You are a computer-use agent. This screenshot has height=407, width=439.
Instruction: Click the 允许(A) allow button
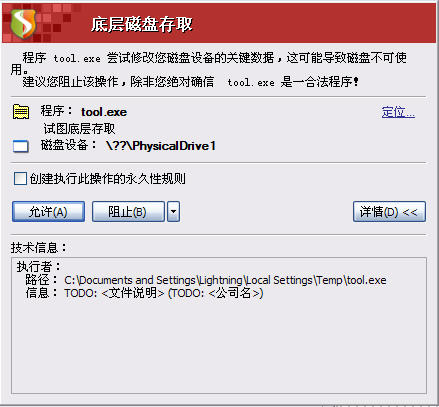(x=48, y=211)
